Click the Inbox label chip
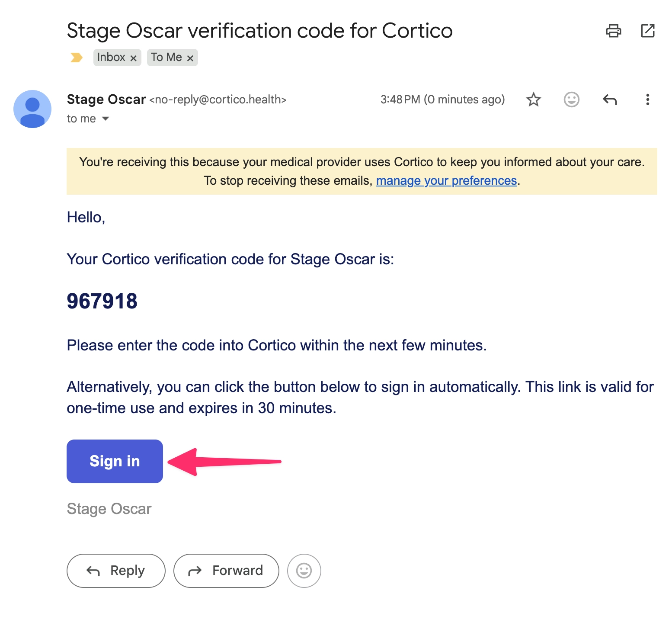672x642 pixels. tap(111, 58)
